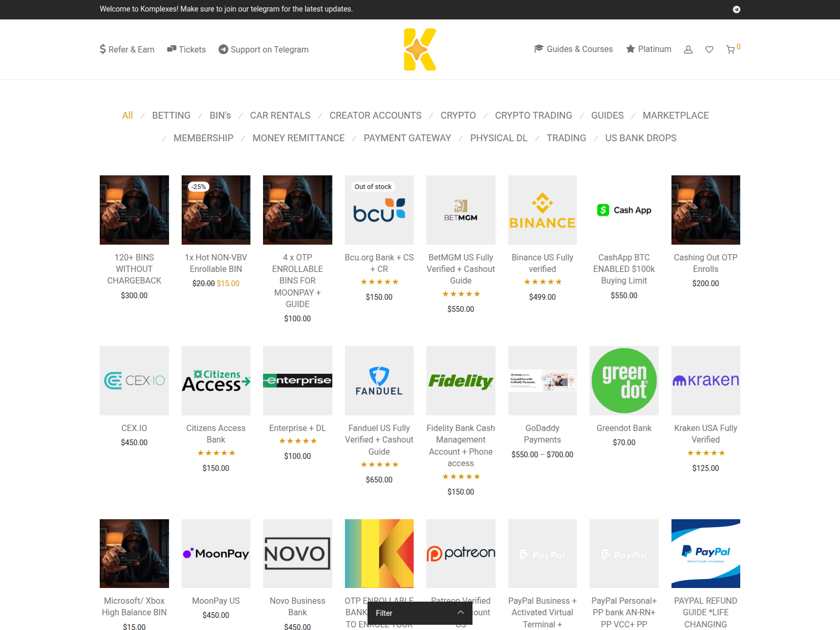Select the MONEY REMITTANCE category
The height and width of the screenshot is (630, 840).
pos(299,138)
